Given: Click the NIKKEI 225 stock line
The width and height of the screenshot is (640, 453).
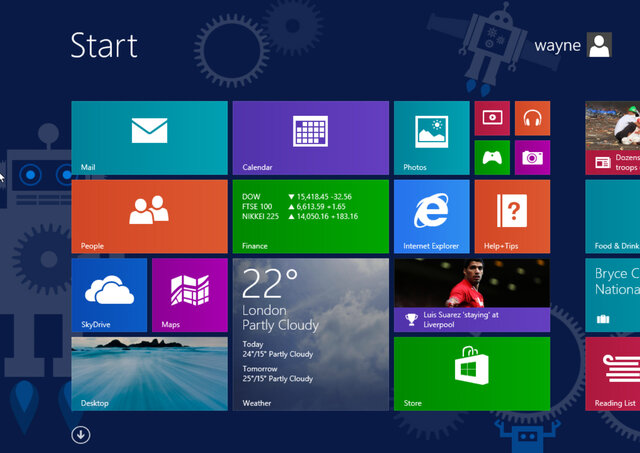Looking at the screenshot, I should click(300, 216).
